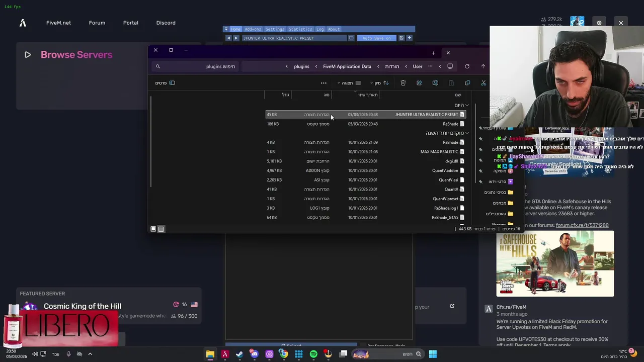
Task: Sort by name column (שם)
Action: pyautogui.click(x=458, y=95)
